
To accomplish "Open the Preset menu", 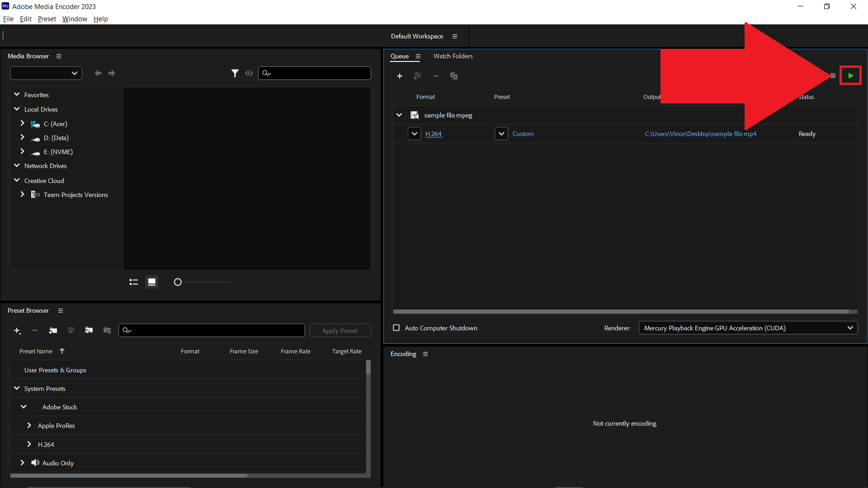I will [x=47, y=19].
